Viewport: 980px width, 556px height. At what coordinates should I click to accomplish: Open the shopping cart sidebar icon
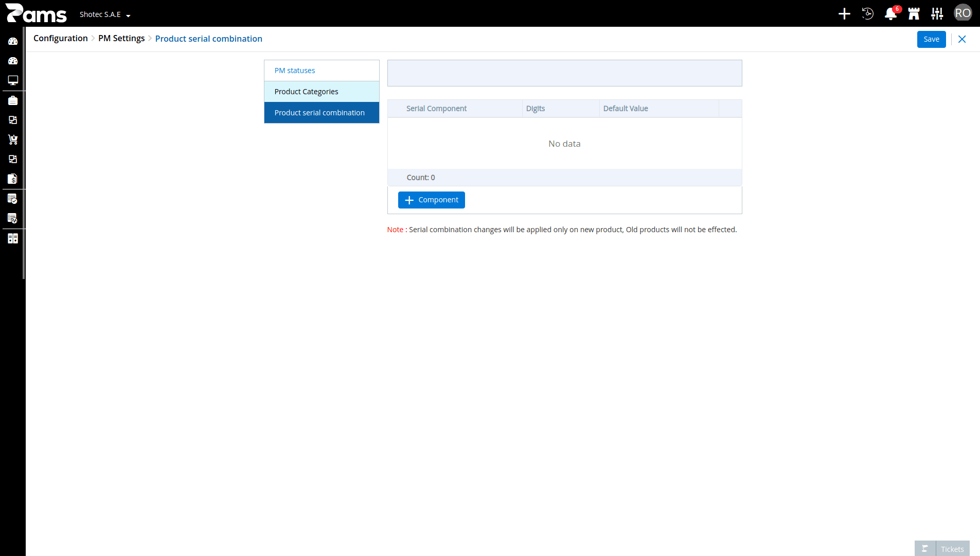coord(13,140)
